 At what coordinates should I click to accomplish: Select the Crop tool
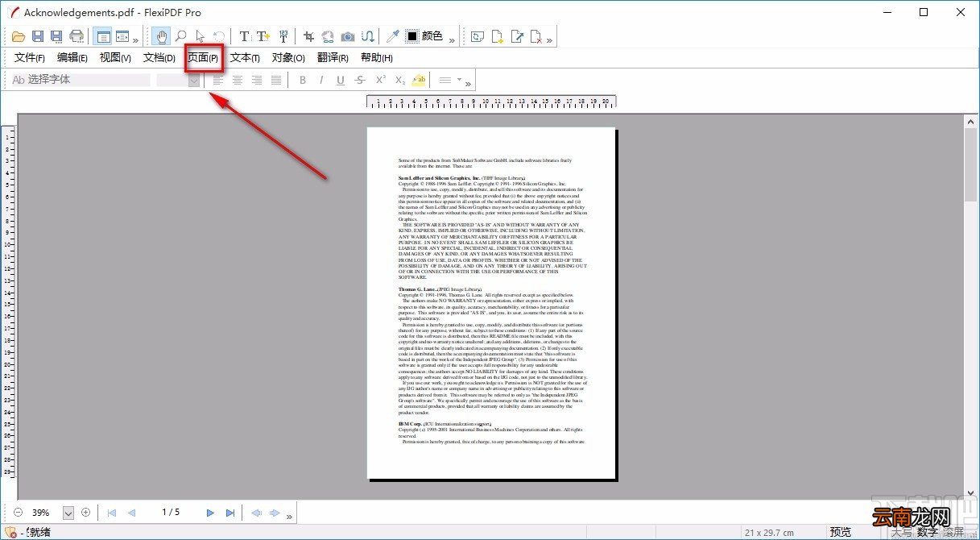pyautogui.click(x=309, y=36)
